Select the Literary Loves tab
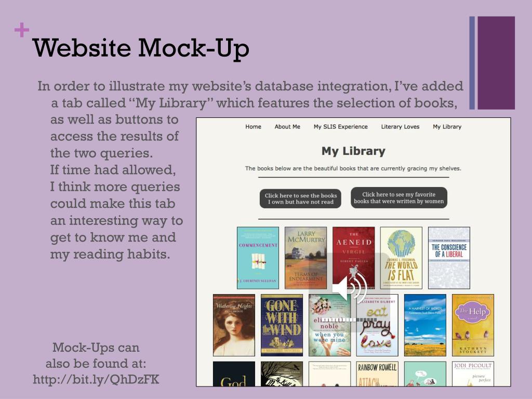The width and height of the screenshot is (532, 399). 400,127
